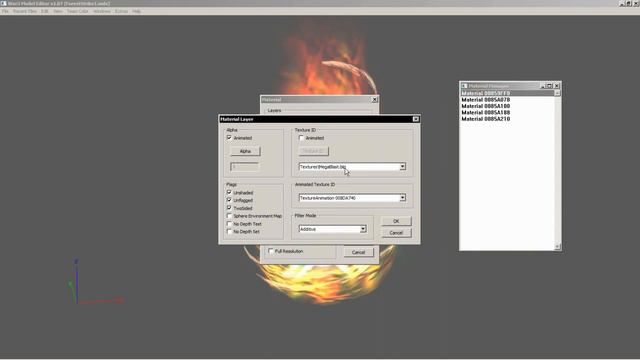Enable the Texture ID Animated checkbox
This screenshot has width=640, height=360.
[301, 138]
